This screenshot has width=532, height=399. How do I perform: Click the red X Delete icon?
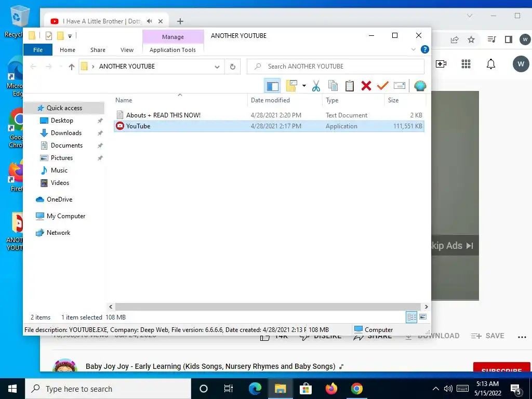coord(366,86)
